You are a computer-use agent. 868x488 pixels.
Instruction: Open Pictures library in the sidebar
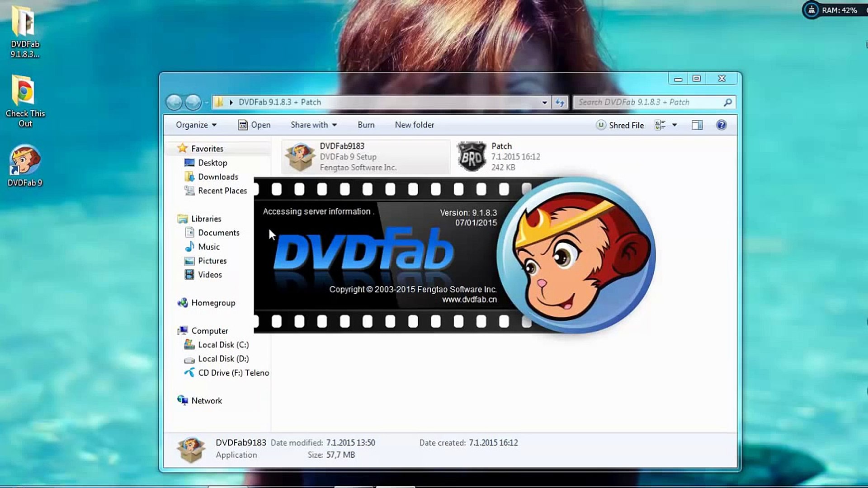tap(212, 261)
